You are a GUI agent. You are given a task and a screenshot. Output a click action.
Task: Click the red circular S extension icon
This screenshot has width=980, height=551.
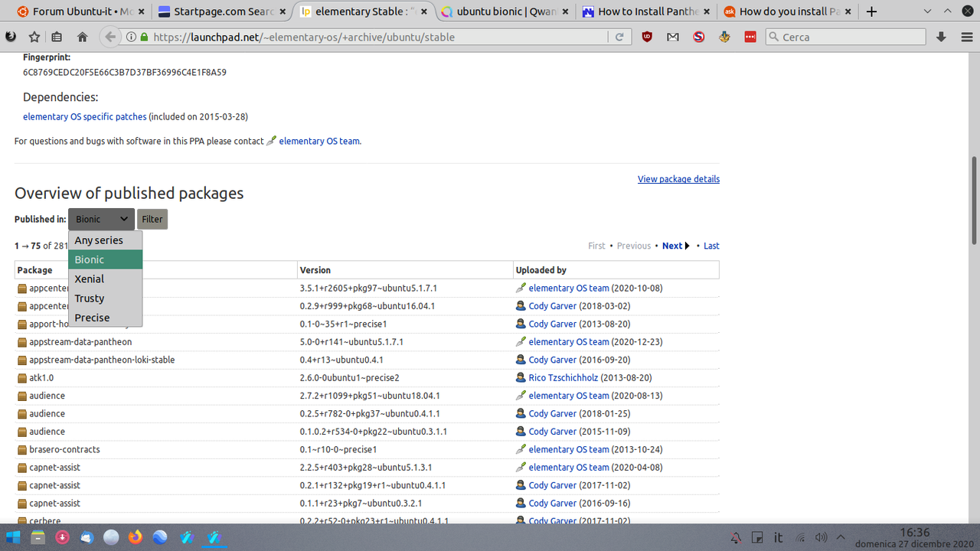click(x=699, y=37)
